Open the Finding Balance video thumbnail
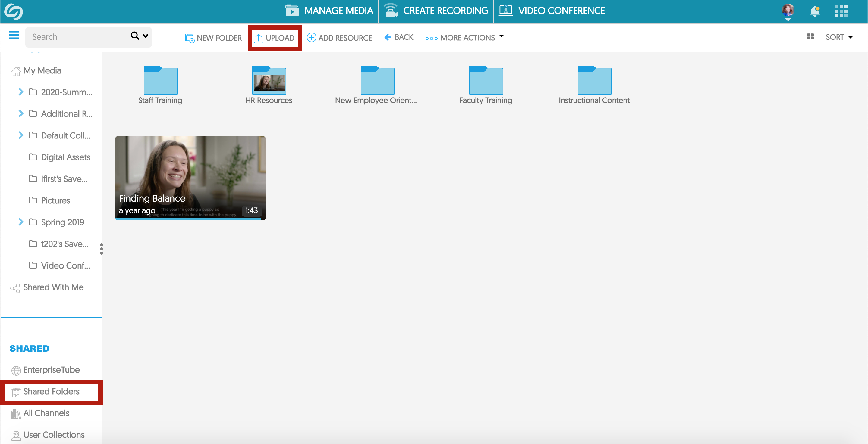This screenshot has height=444, width=868. tap(190, 178)
